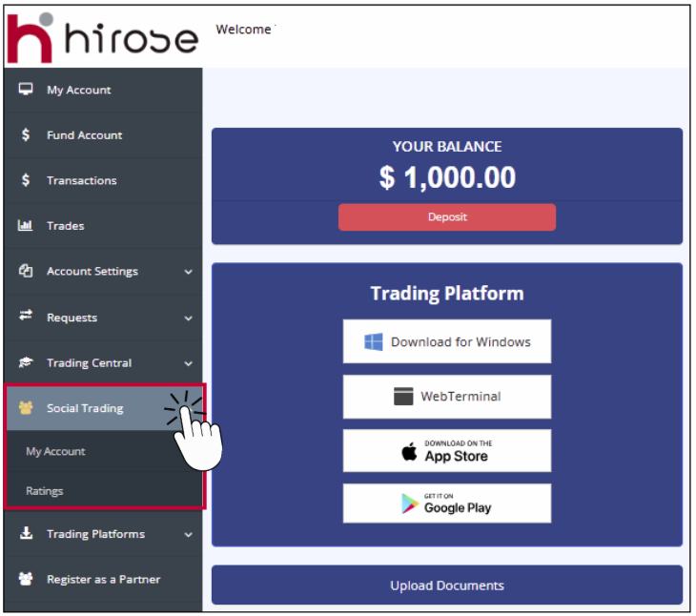Expand the Requests submenu arrow

(x=188, y=318)
